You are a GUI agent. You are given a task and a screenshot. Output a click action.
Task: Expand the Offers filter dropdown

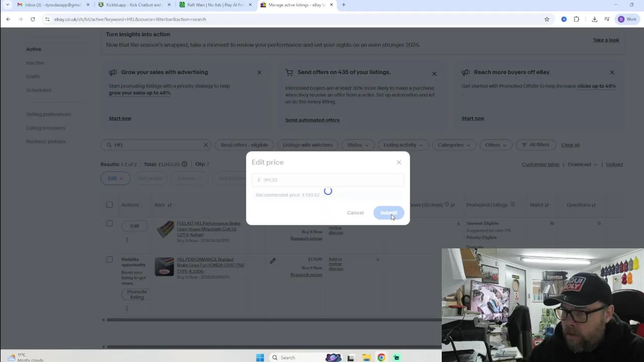pos(496,145)
